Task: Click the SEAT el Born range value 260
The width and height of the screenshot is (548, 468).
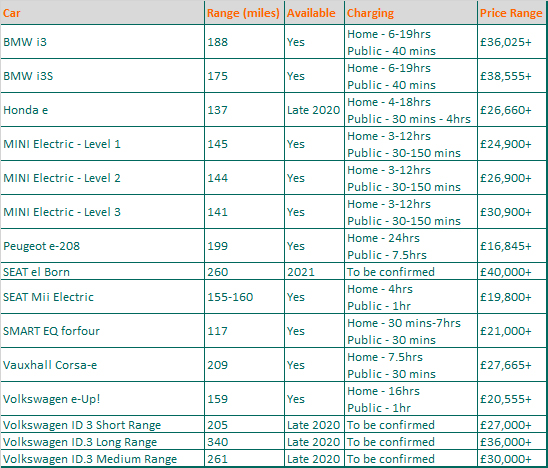Action: coord(244,272)
